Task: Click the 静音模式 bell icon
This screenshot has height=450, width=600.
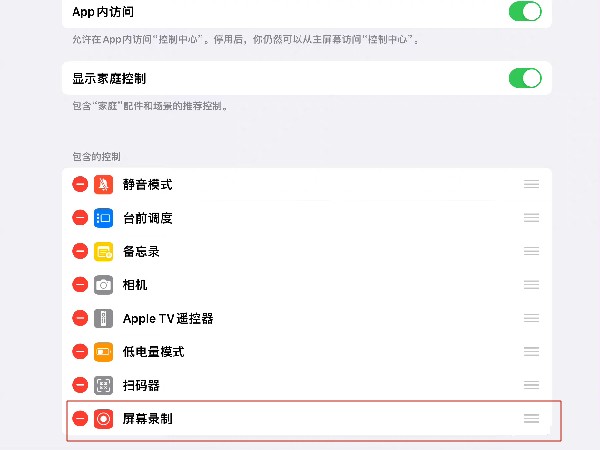Action: point(103,184)
